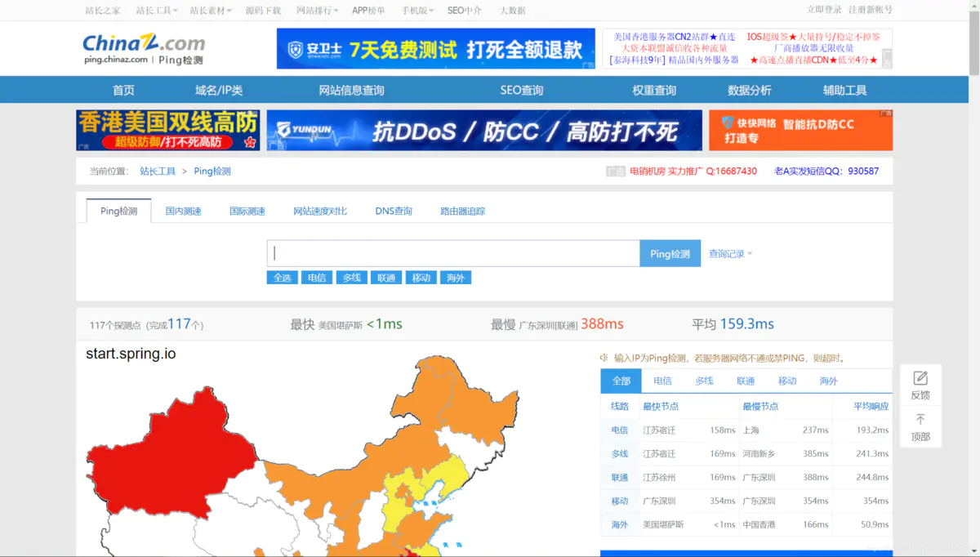Viewport: 980px width, 557px height.
Task: Click the 站长工具 breadcrumb link
Action: pyautogui.click(x=158, y=172)
